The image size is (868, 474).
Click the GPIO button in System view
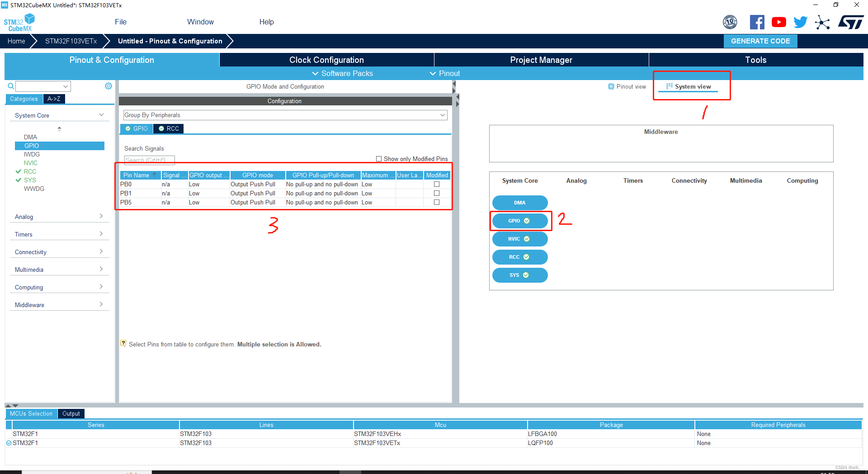520,221
